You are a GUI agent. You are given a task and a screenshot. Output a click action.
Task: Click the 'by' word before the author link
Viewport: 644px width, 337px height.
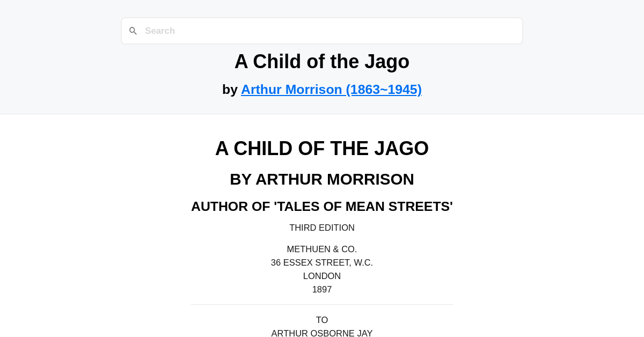click(x=230, y=90)
